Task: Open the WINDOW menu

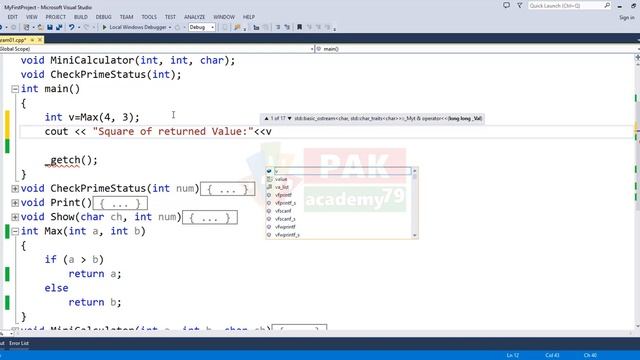Action: click(x=224, y=17)
